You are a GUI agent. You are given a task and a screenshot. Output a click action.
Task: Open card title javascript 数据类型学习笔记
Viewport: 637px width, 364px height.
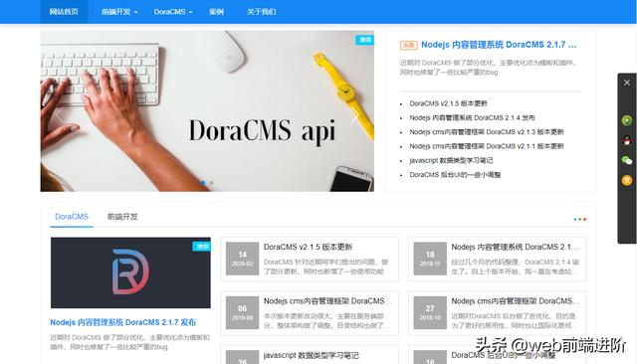point(312,355)
